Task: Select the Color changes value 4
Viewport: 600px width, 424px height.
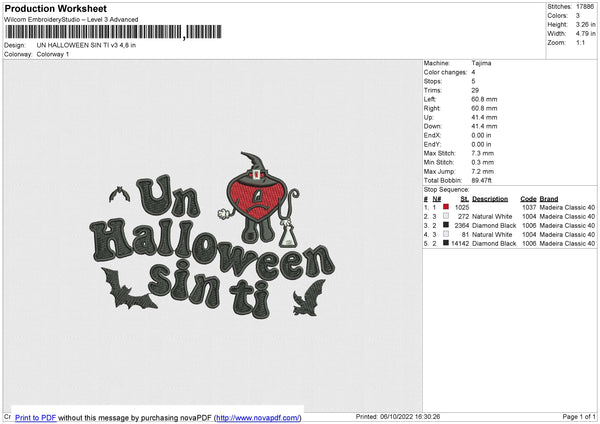Action: pos(473,72)
